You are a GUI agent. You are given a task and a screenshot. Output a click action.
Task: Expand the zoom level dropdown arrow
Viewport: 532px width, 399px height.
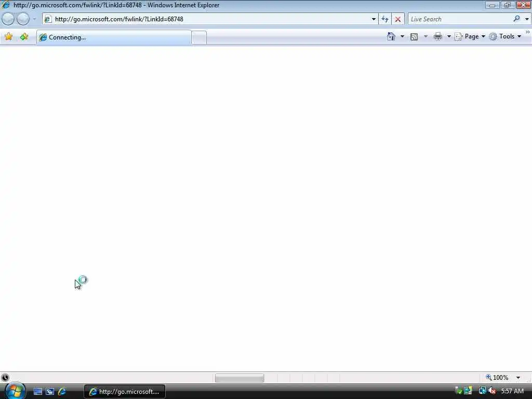[518, 378]
